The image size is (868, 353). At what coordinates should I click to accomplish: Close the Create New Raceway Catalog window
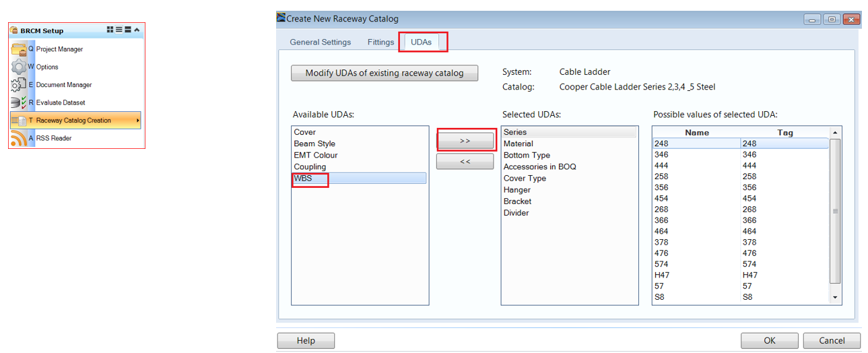[851, 19]
